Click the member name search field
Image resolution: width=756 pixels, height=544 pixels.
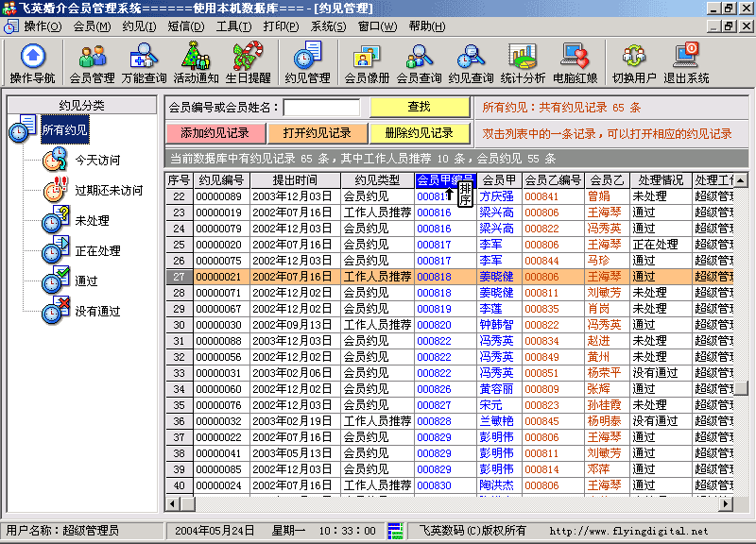[321, 108]
